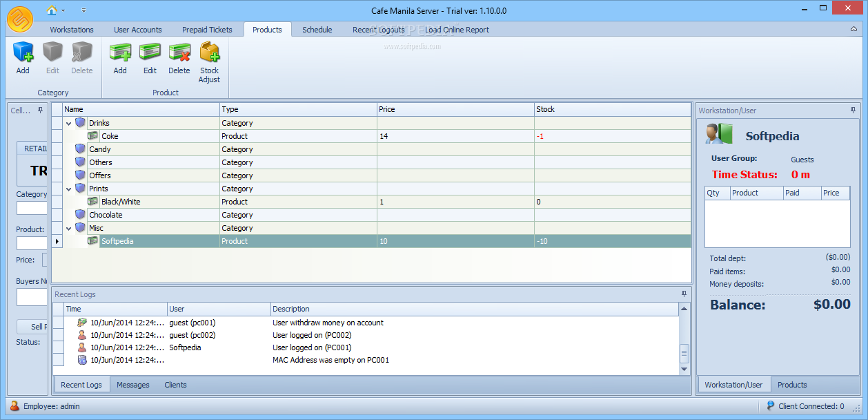This screenshot has height=420, width=868.
Task: Select the Chocolate category row
Action: 371,215
